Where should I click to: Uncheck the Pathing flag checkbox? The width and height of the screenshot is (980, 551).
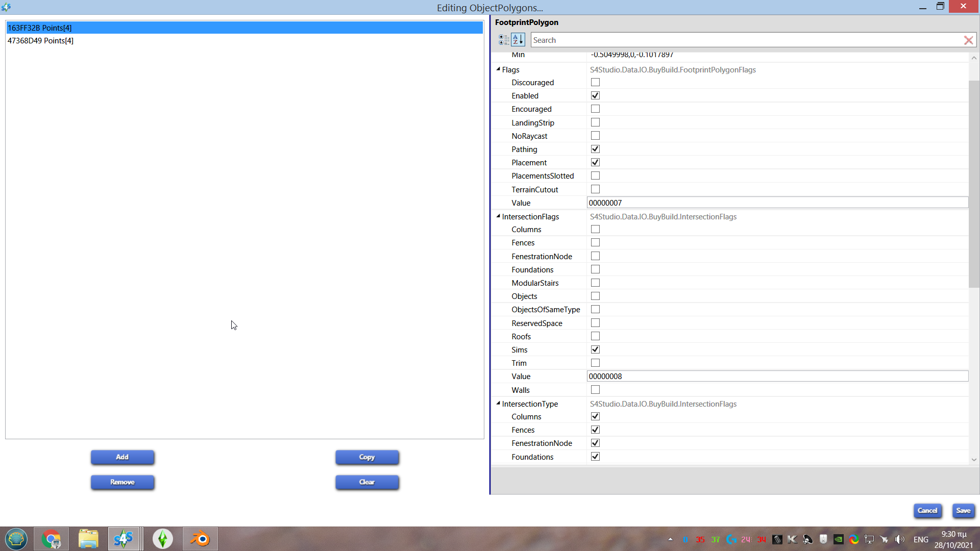pos(595,149)
